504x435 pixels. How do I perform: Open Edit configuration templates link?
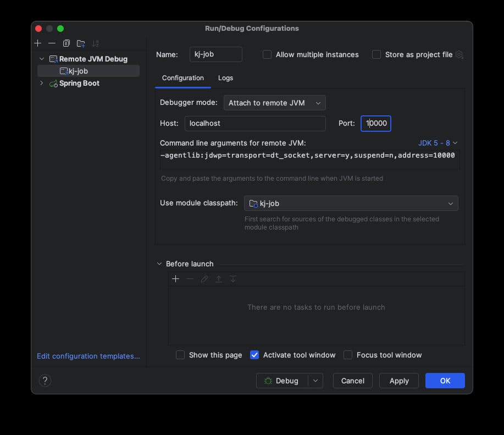click(x=88, y=356)
